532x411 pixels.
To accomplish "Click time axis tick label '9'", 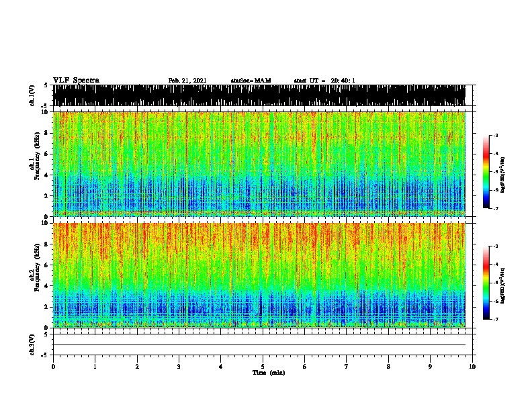I will 430,367.
